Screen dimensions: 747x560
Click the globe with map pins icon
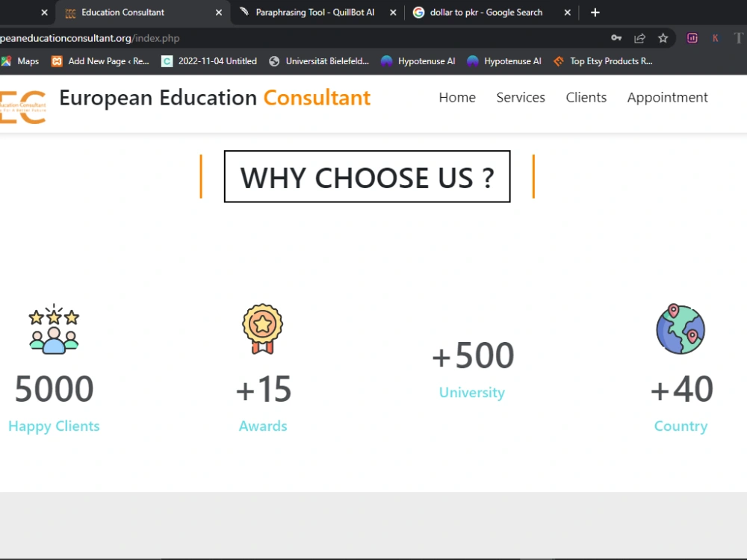click(x=681, y=329)
